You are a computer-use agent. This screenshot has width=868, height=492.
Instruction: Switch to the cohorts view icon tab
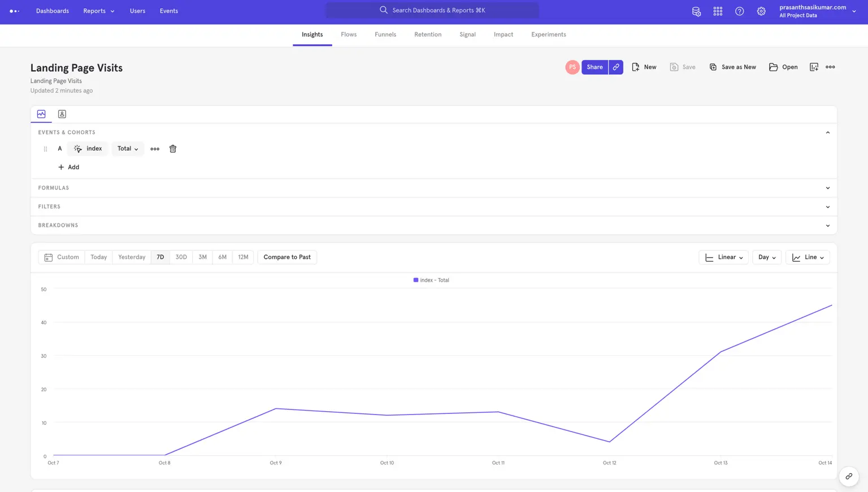(62, 114)
